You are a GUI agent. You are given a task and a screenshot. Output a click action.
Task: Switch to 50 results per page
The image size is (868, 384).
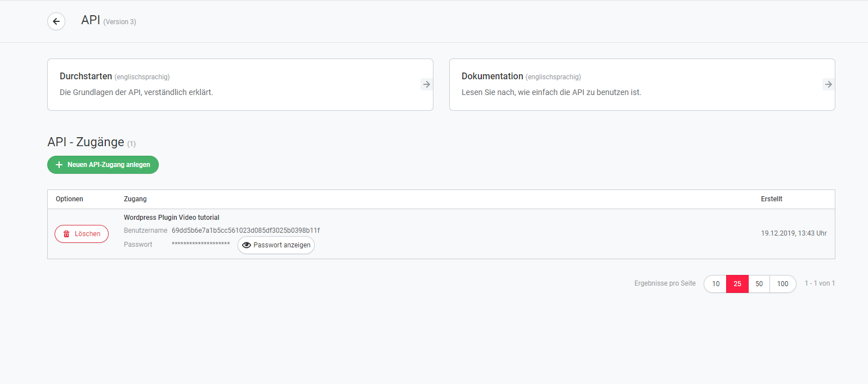click(759, 284)
